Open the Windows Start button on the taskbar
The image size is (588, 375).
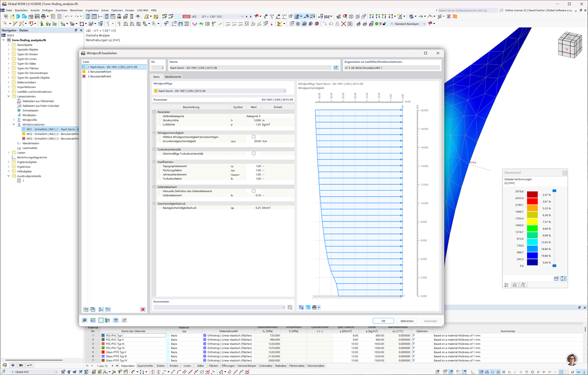point(4,372)
